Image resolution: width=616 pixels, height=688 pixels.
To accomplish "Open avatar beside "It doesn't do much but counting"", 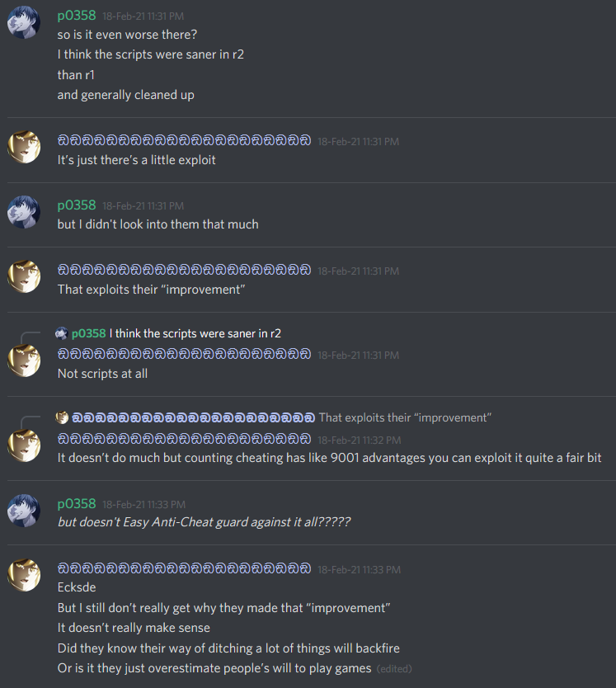I will tap(24, 445).
